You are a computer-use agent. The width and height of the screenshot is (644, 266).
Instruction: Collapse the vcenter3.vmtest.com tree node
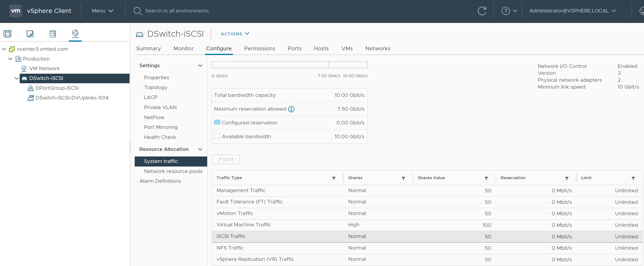point(4,49)
